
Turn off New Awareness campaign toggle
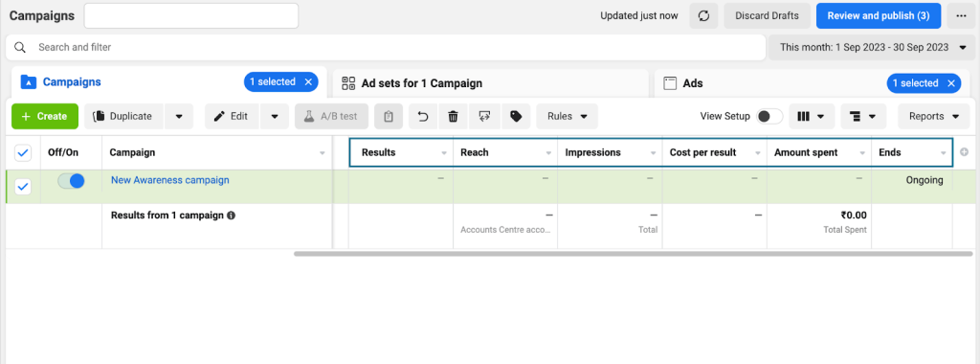tap(71, 181)
